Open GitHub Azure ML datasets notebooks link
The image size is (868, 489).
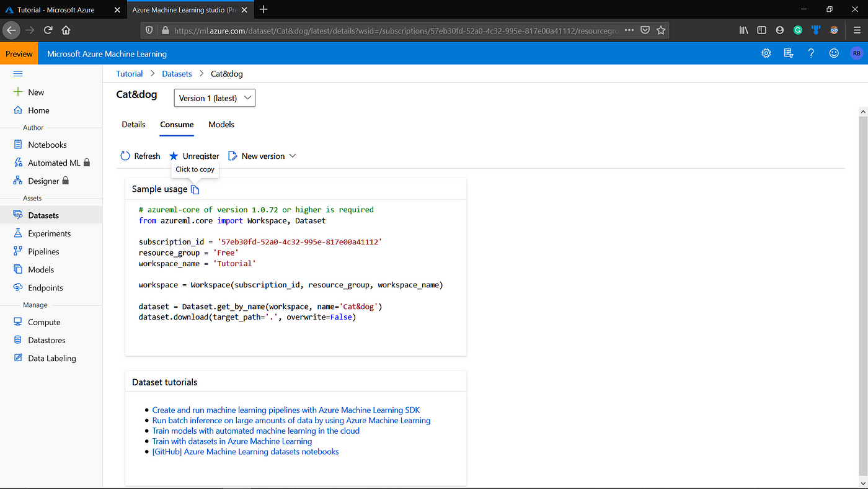[x=246, y=452]
